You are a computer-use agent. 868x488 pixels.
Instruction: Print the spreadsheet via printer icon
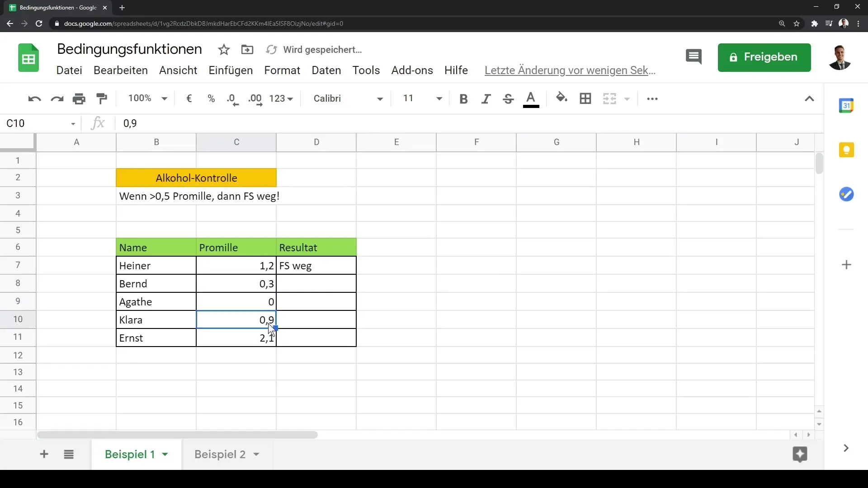tap(79, 99)
